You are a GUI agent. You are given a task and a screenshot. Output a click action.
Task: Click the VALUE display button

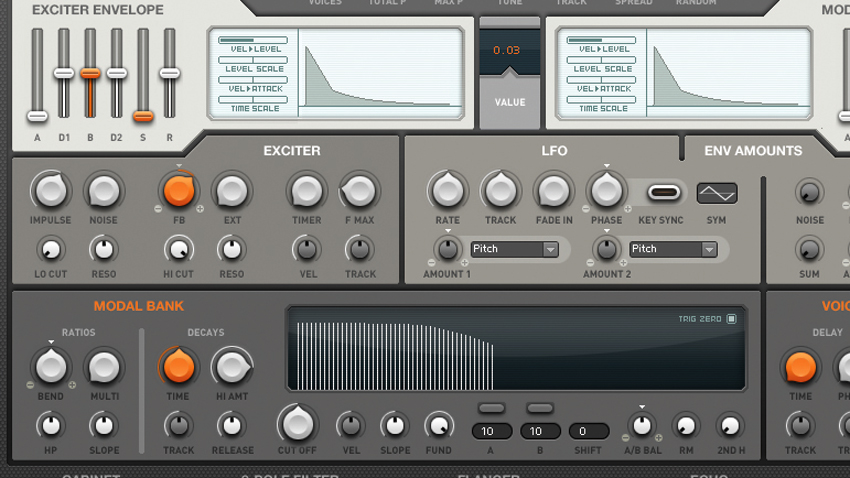pos(510,102)
